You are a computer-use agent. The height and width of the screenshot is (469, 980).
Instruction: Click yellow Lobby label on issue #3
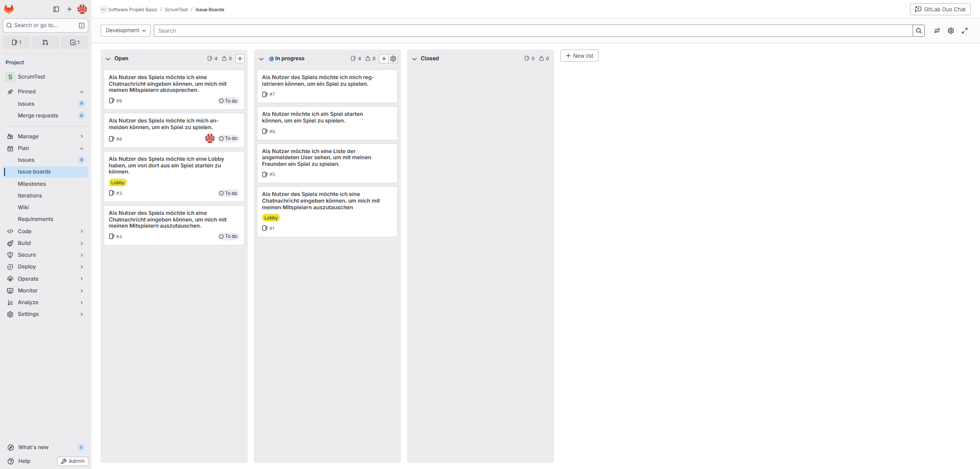click(117, 183)
